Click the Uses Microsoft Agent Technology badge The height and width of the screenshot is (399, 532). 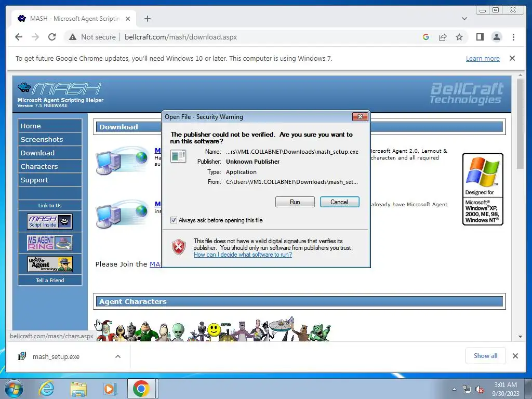(x=50, y=264)
